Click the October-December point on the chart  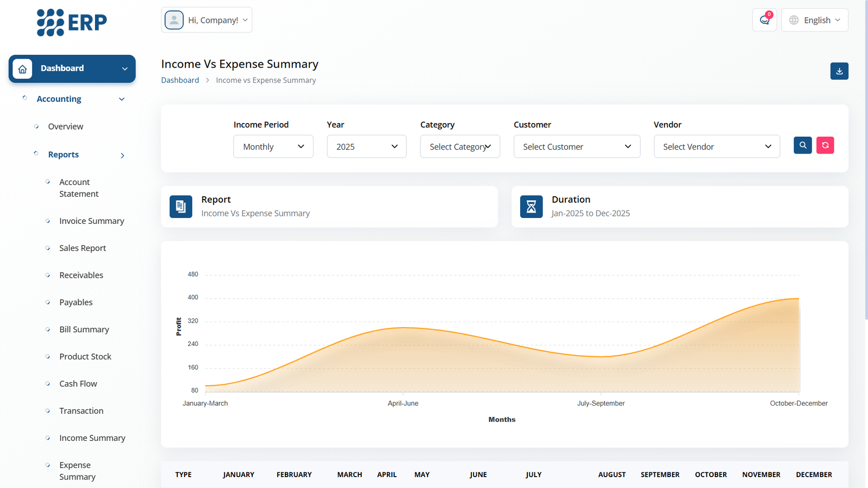(x=798, y=299)
